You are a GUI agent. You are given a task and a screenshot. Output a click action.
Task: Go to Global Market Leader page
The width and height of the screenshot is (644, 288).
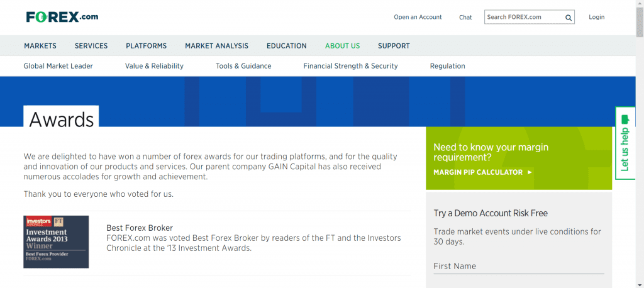pyautogui.click(x=58, y=66)
